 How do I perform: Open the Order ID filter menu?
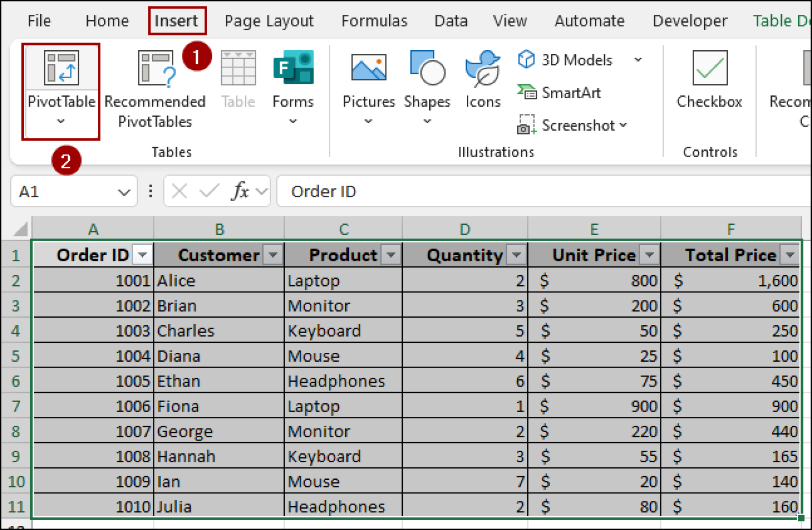142,254
